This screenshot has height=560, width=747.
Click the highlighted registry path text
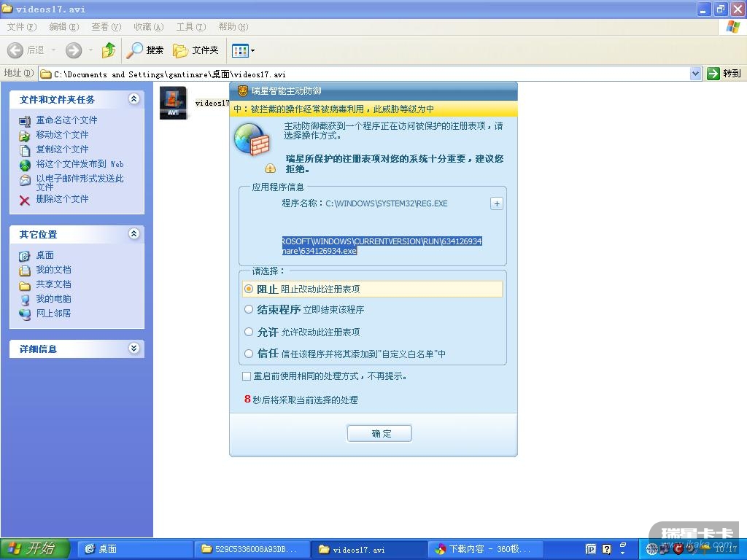(382, 246)
